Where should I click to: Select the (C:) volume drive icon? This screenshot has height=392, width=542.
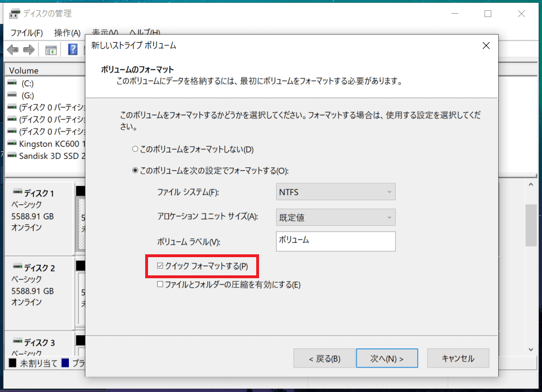pyautogui.click(x=12, y=83)
